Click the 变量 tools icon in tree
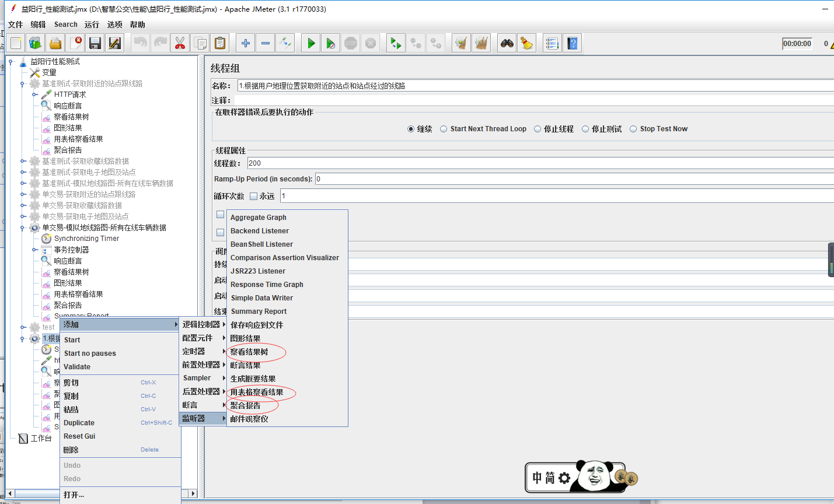This screenshot has width=834, height=504. (35, 72)
